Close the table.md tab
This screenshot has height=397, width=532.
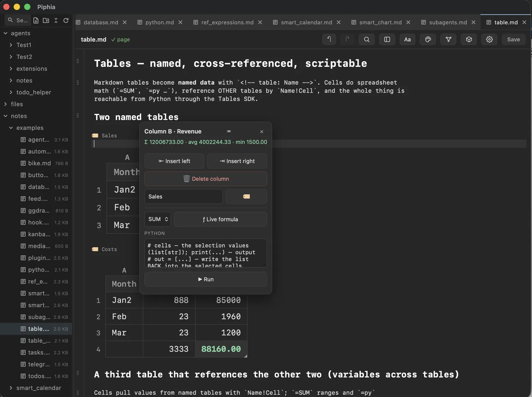coord(524,22)
